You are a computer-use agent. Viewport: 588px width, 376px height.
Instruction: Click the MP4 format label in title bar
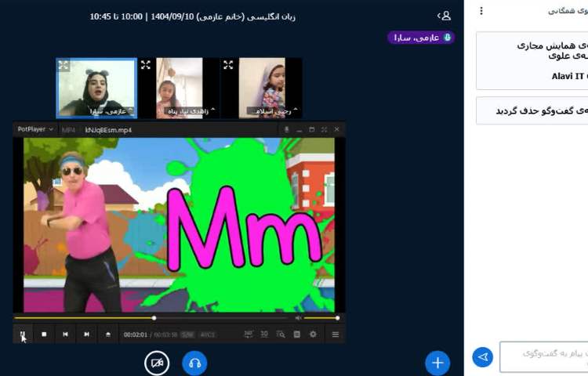pyautogui.click(x=69, y=130)
